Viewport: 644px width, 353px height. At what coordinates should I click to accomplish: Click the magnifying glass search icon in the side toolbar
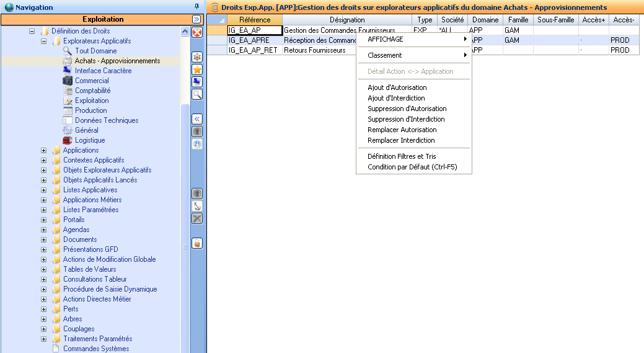click(196, 94)
